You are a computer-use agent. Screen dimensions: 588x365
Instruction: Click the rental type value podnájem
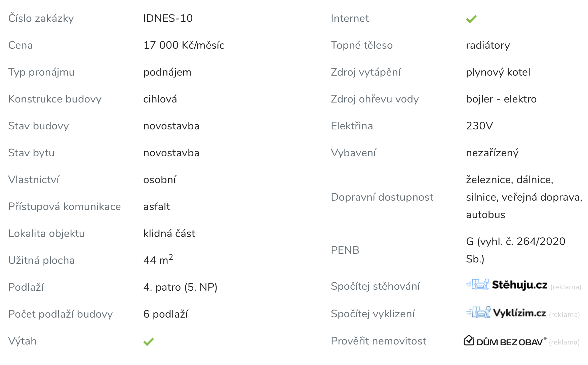pyautogui.click(x=167, y=72)
